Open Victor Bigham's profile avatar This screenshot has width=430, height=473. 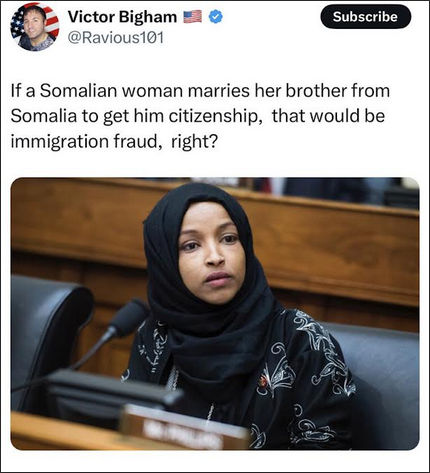35,27
